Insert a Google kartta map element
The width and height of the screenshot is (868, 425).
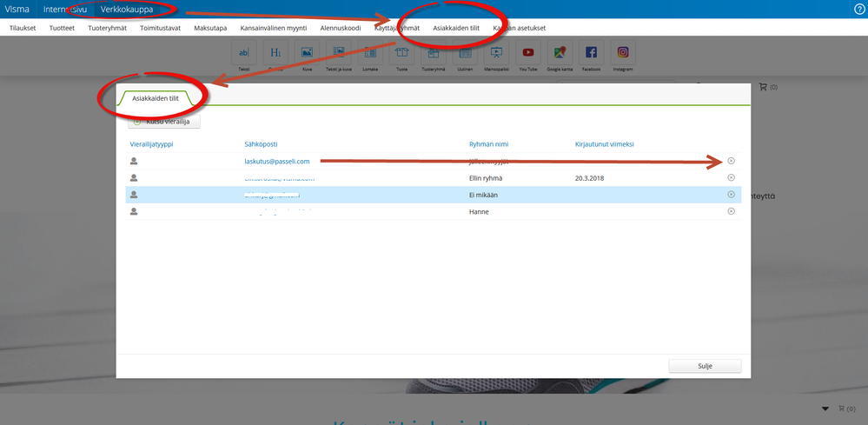point(560,52)
